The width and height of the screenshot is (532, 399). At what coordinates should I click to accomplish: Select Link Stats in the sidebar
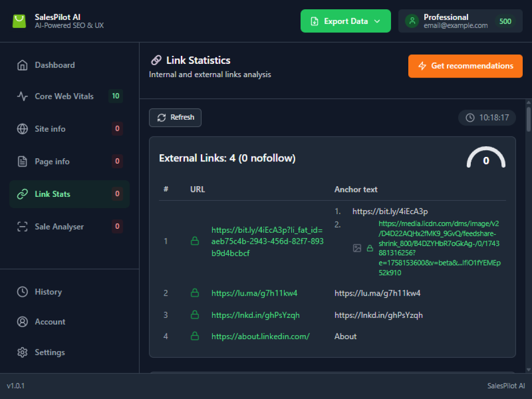point(69,194)
